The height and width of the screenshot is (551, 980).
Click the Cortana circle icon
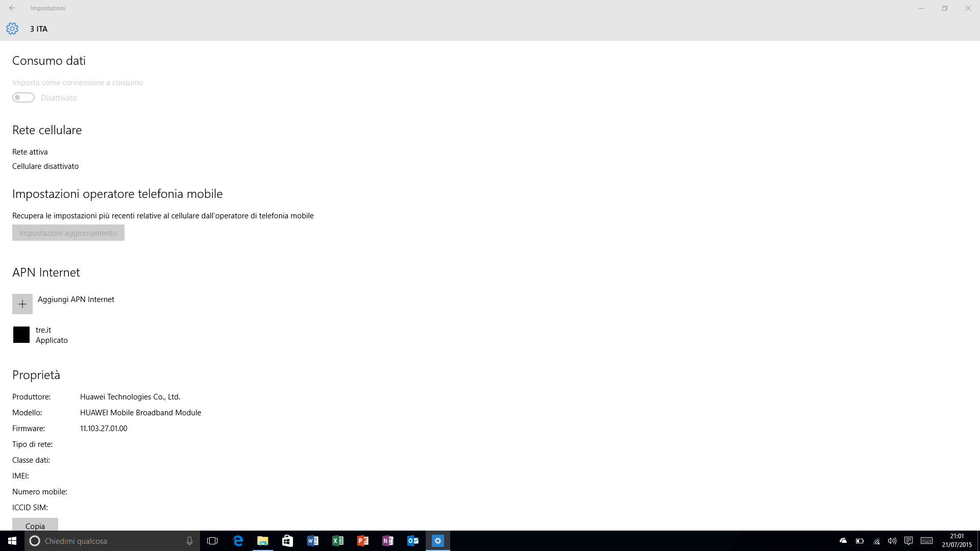tap(35, 541)
